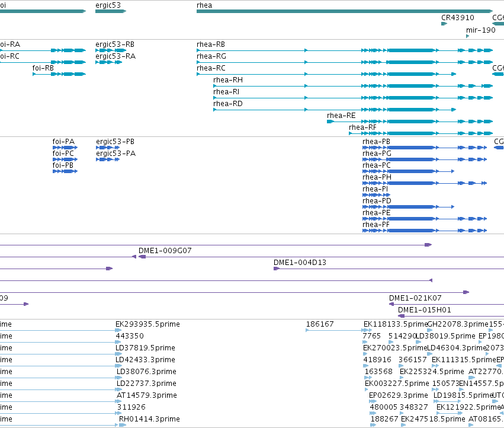Select EST LD22737.3prime
504x428 pixels.
pyautogui.click(x=119, y=389)
